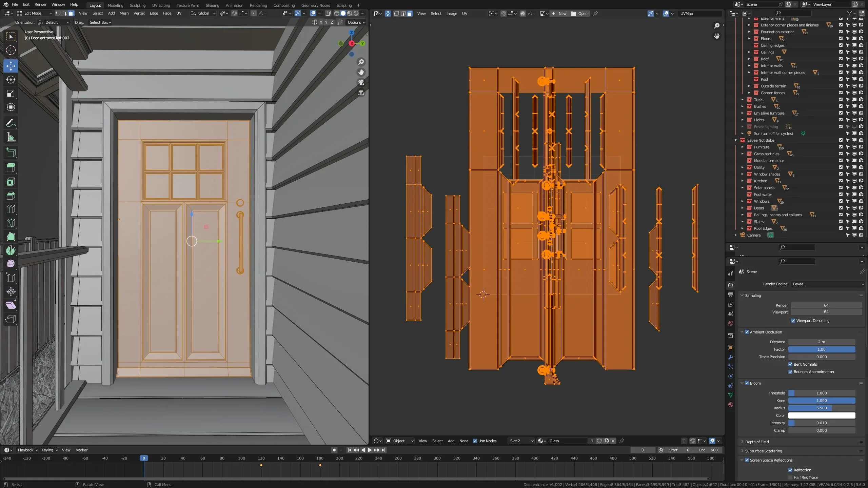Click the Bloom Color swatch
868x488 pixels.
pyautogui.click(x=822, y=415)
